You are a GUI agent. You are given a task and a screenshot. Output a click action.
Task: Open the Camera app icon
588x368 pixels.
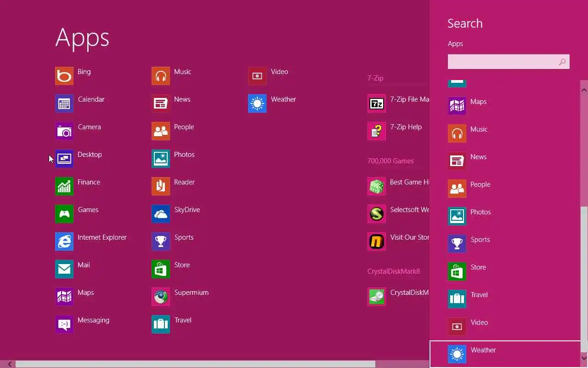(64, 131)
